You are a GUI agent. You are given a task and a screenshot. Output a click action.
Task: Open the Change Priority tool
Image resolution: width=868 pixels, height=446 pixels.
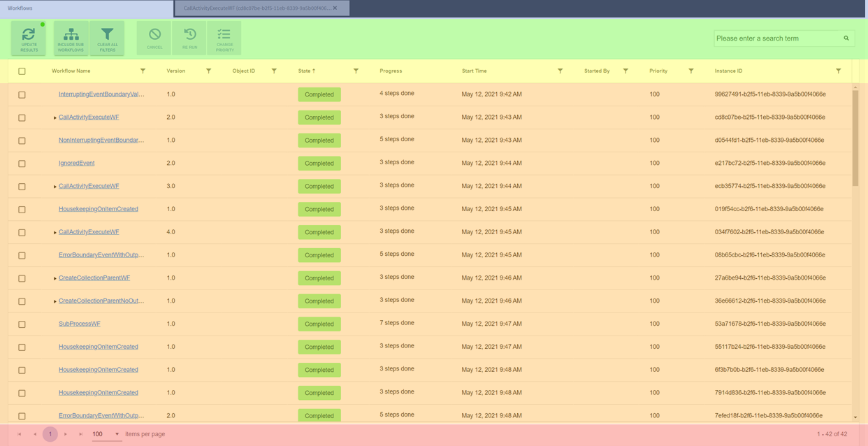[224, 34]
